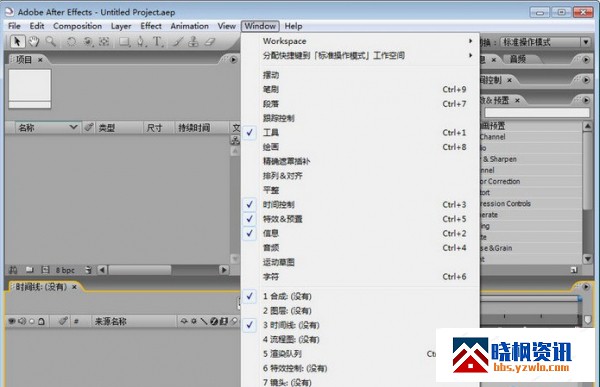Click the label tag column icon in project panel
This screenshot has width=600, height=387.
tap(88, 127)
